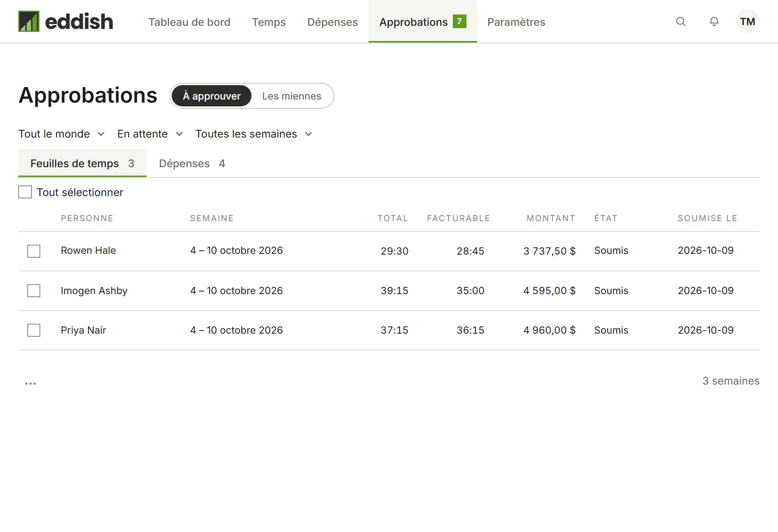Screen dimensions: 778x532
Task: Go to Tableau de bord
Action: [x=189, y=22]
